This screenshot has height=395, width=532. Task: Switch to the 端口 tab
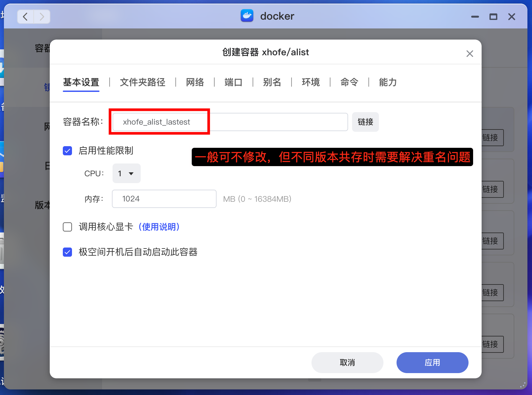pos(234,82)
